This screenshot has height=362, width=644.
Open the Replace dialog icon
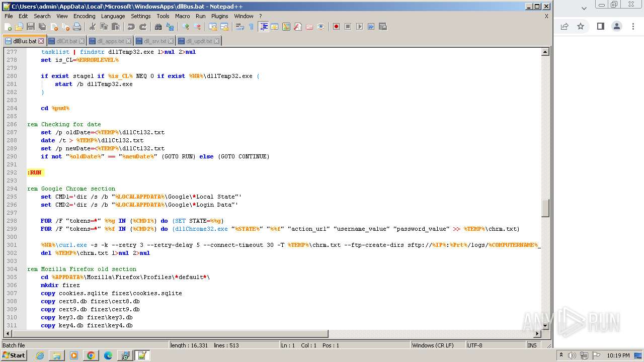click(x=170, y=27)
